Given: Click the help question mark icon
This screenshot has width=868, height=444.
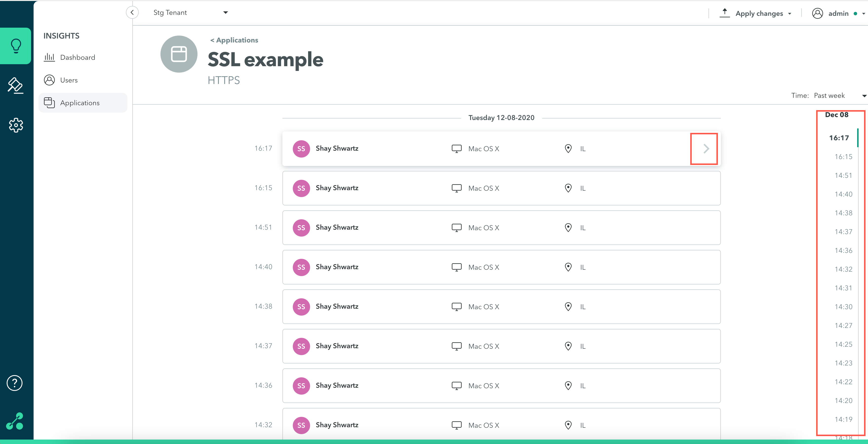Looking at the screenshot, I should point(15,383).
